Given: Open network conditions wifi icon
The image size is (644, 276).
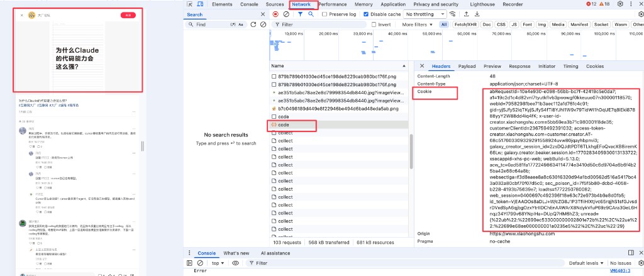Looking at the screenshot, I should [453, 14].
